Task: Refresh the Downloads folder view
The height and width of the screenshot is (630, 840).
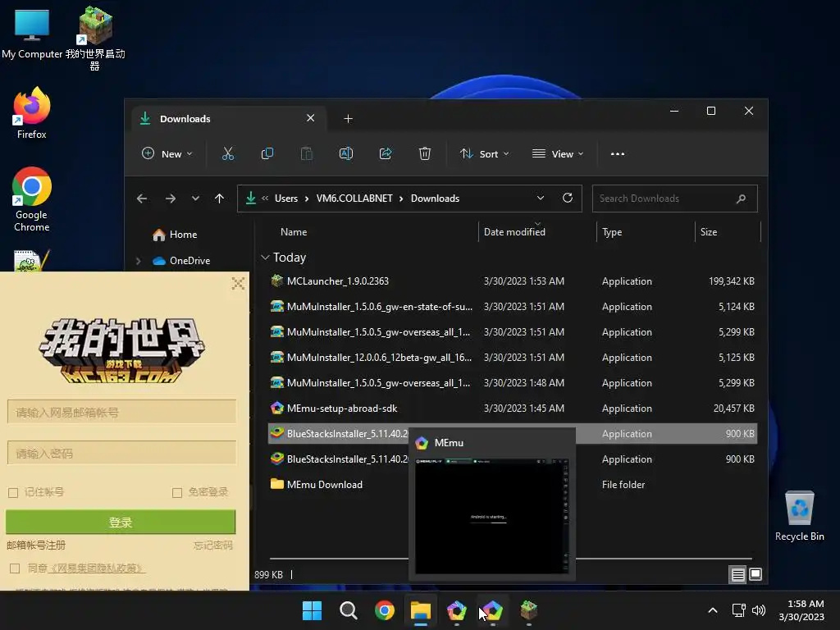Action: point(568,198)
